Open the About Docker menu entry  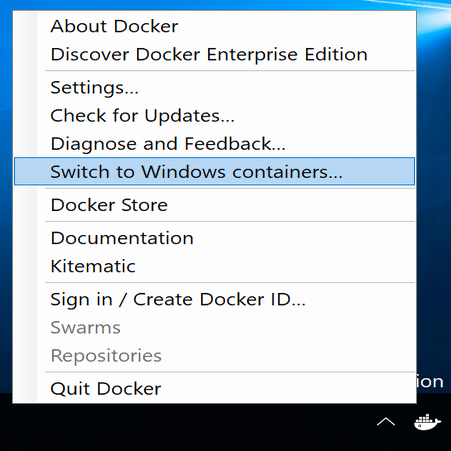(x=215, y=26)
